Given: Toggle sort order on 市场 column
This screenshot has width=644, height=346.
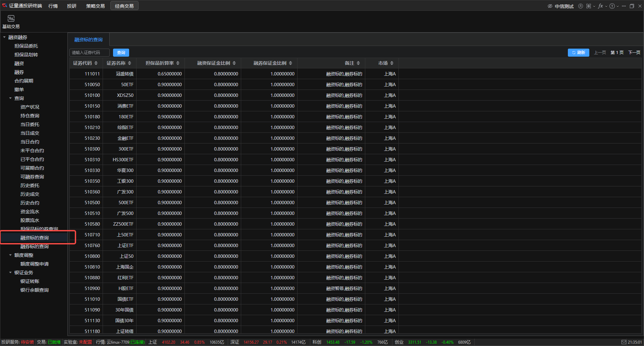Looking at the screenshot, I should pos(392,63).
